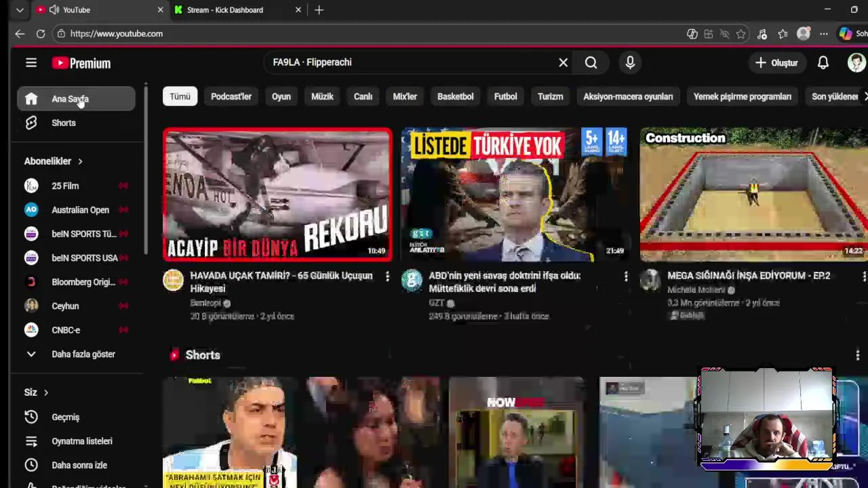Select the Basketbol filter chip
Screen dimensions: 868x488
pyautogui.click(x=456, y=97)
